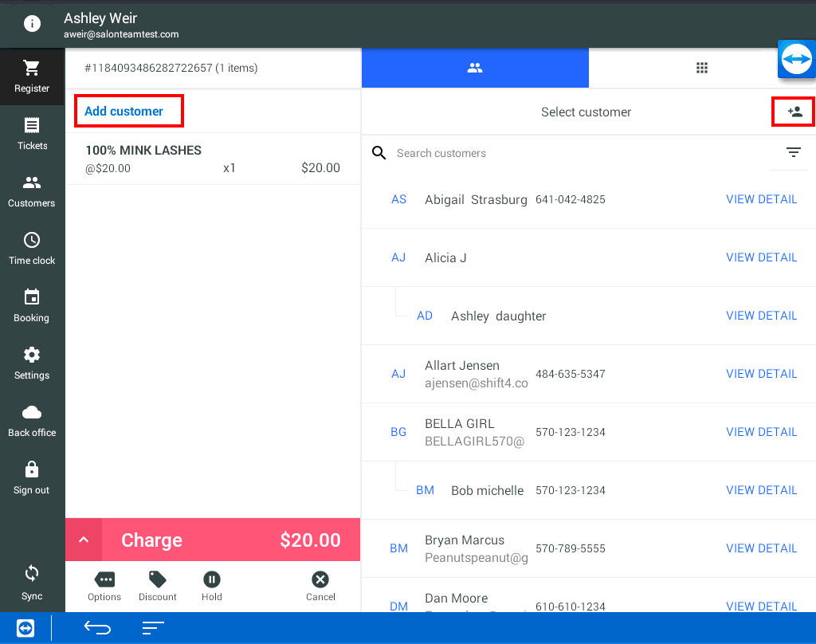
Task: View detail for Abigail Strasburg
Action: click(761, 199)
